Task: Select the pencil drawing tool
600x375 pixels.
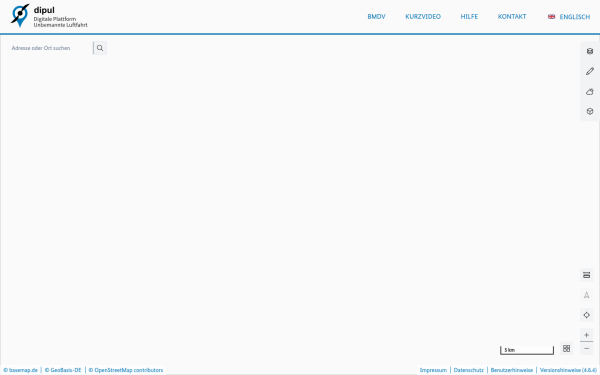Action: click(x=590, y=71)
